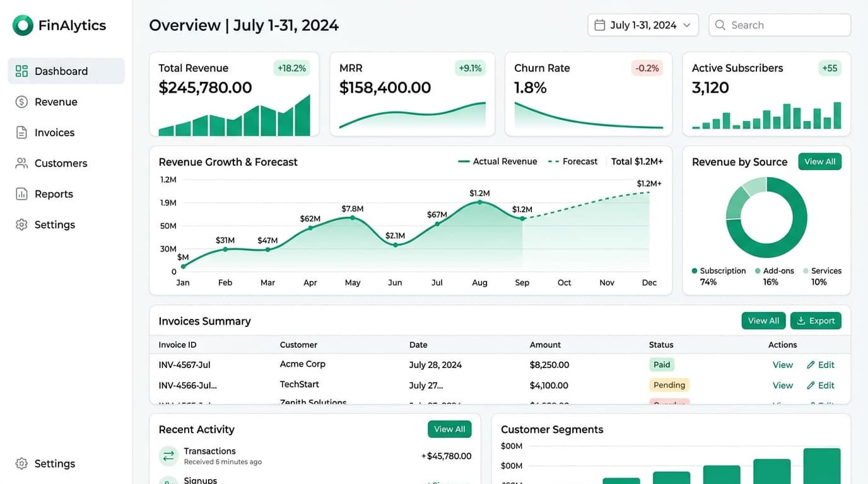Edit the TechStart invoice
This screenshot has height=484, width=868.
pyautogui.click(x=820, y=385)
